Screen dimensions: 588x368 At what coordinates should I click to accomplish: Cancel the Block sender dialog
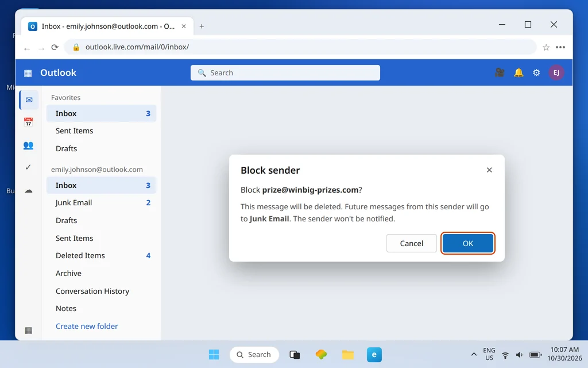point(411,243)
